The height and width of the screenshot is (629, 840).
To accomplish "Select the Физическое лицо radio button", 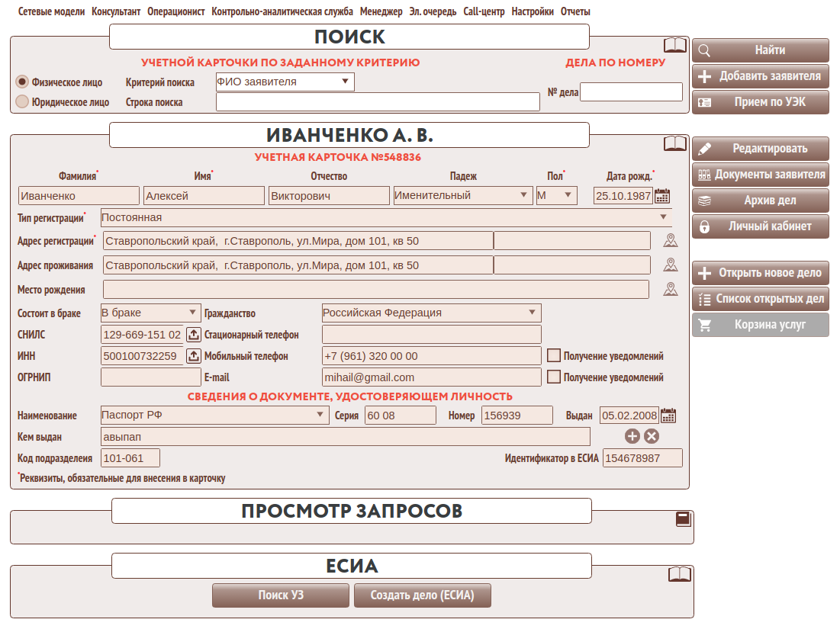I will [x=22, y=81].
